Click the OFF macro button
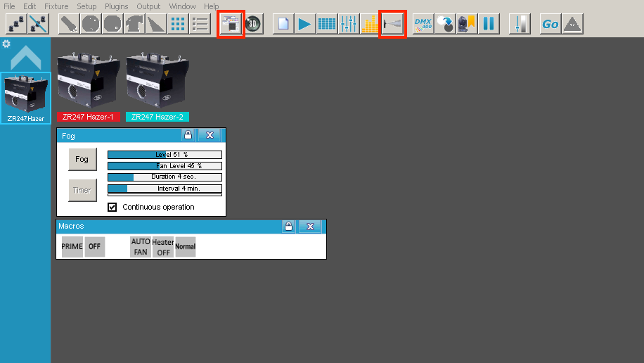Viewport: 644px width, 363px height. click(94, 247)
